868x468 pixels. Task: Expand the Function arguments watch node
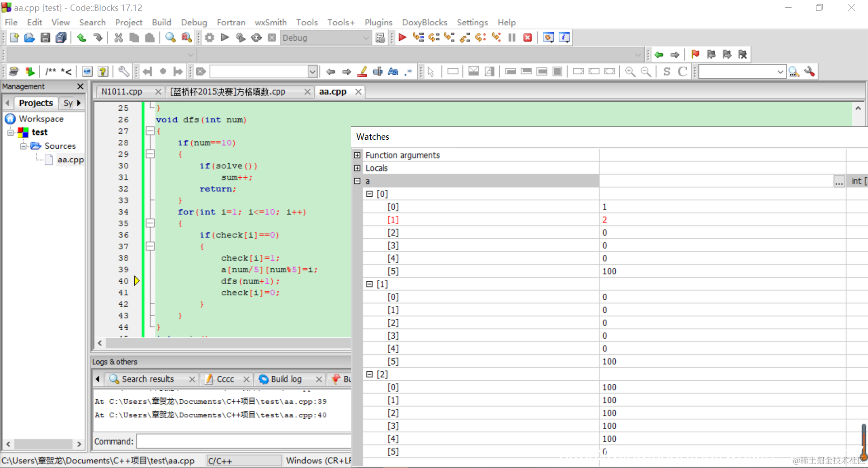click(x=358, y=155)
